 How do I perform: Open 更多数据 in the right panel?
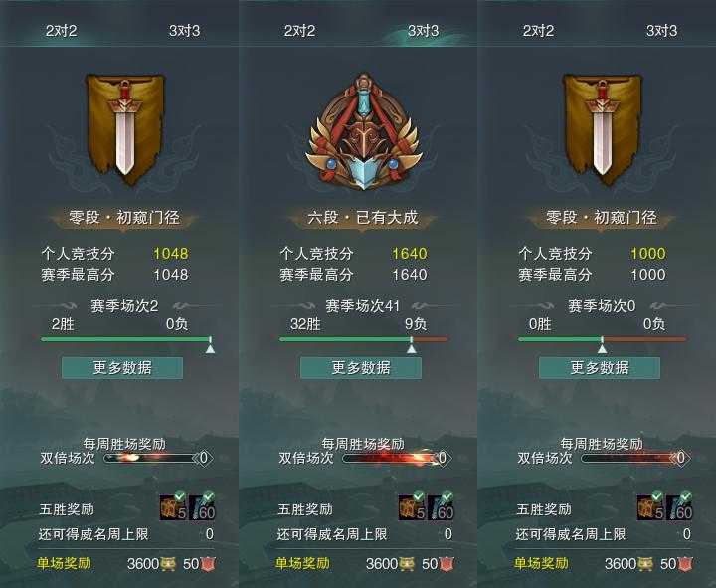[x=600, y=368]
